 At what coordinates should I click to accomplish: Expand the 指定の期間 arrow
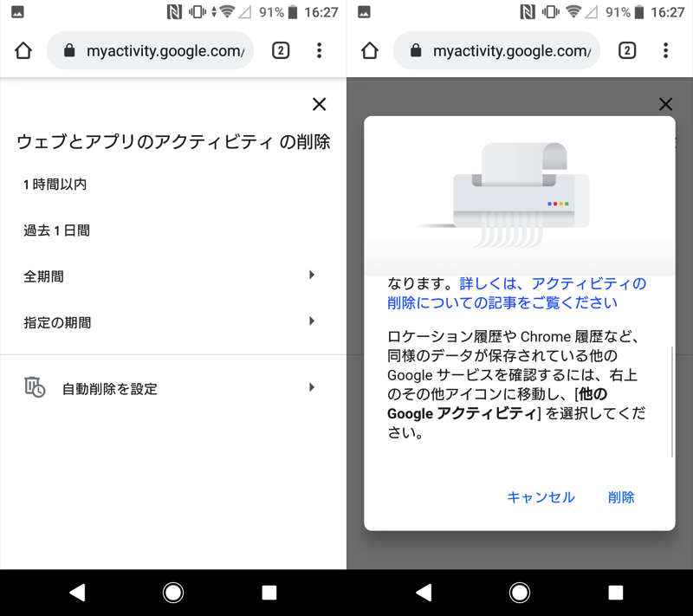click(312, 321)
